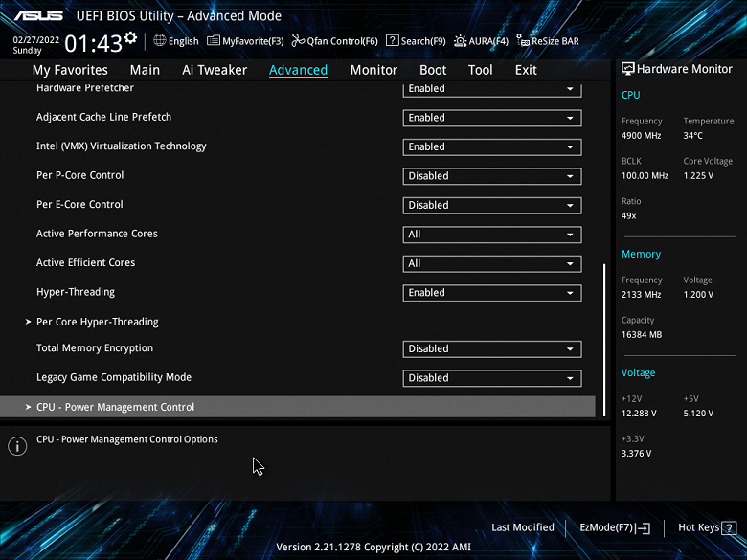
Task: Click the ReSize BAR icon
Action: point(523,41)
